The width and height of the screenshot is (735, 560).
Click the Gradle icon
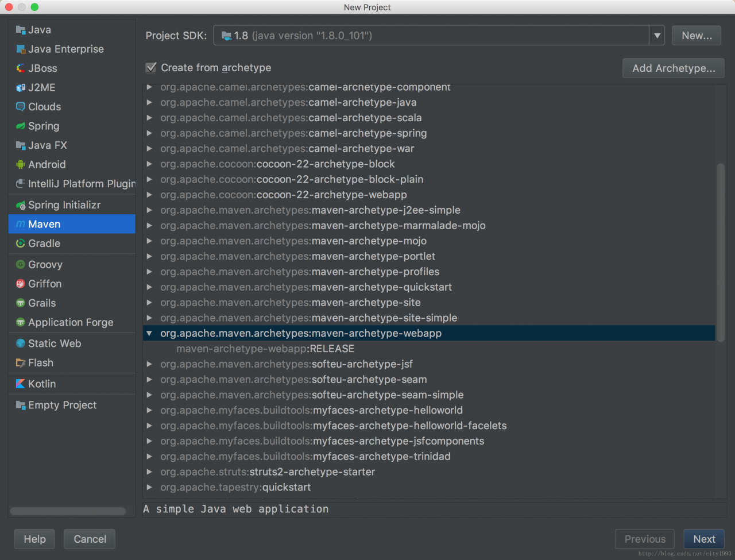pyautogui.click(x=21, y=244)
